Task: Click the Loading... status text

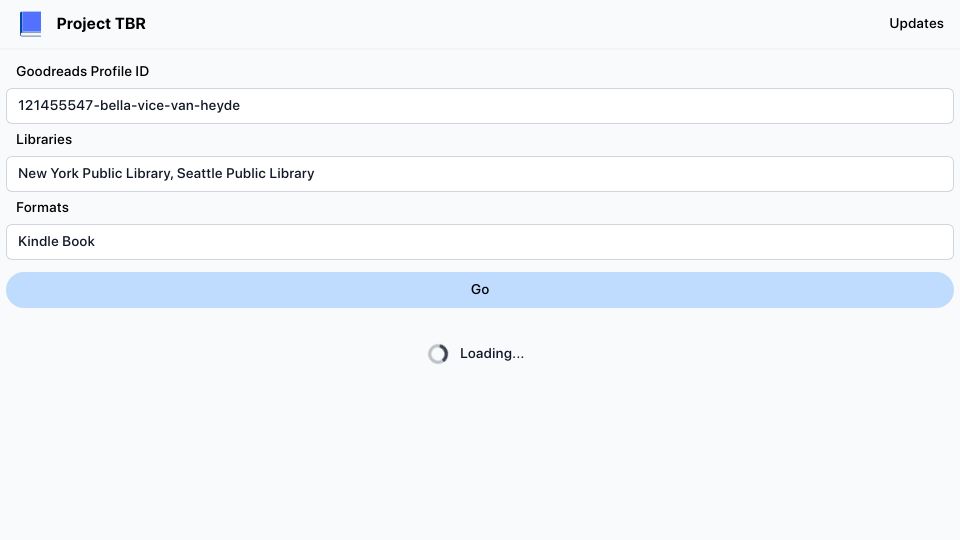Action: tap(492, 354)
